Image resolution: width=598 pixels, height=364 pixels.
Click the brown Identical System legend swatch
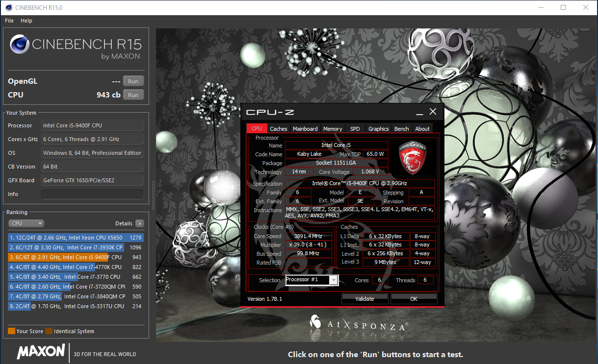point(49,331)
